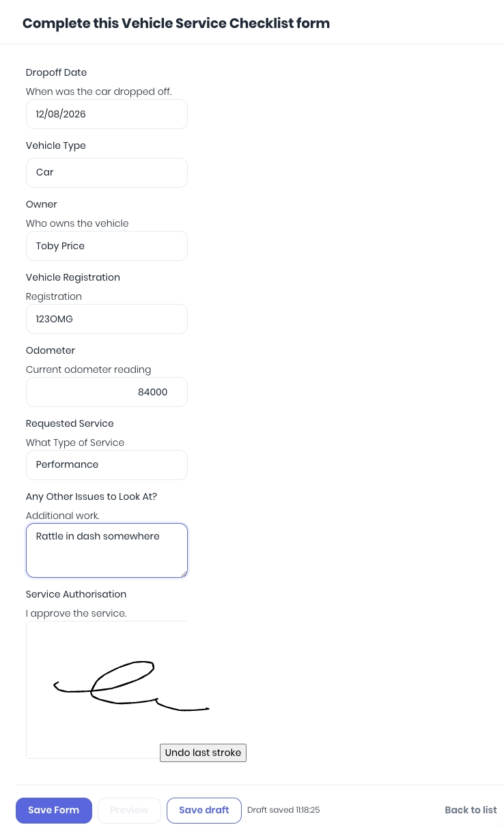Image resolution: width=504 pixels, height=827 pixels.
Task: Undo the last signature stroke
Action: (x=203, y=753)
